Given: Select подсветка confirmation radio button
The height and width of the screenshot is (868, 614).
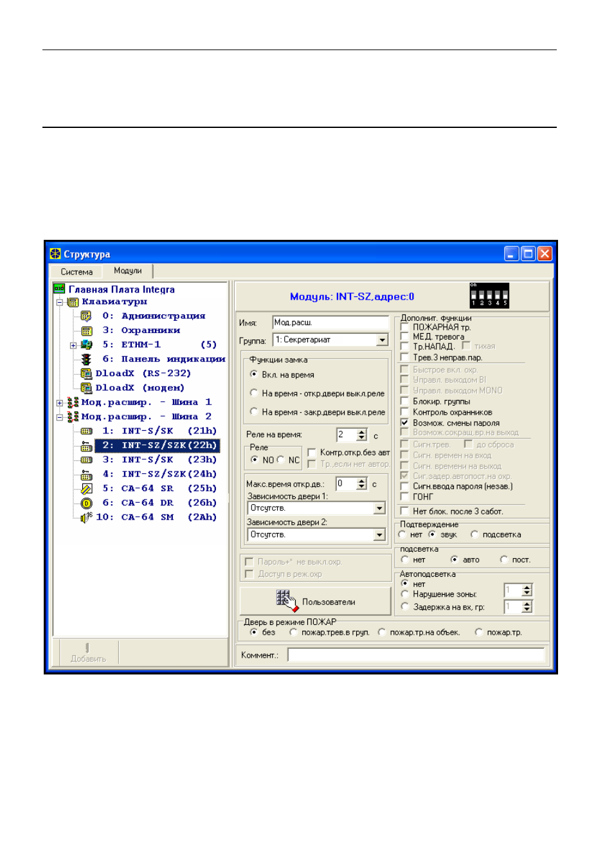Looking at the screenshot, I should pyautogui.click(x=474, y=534).
